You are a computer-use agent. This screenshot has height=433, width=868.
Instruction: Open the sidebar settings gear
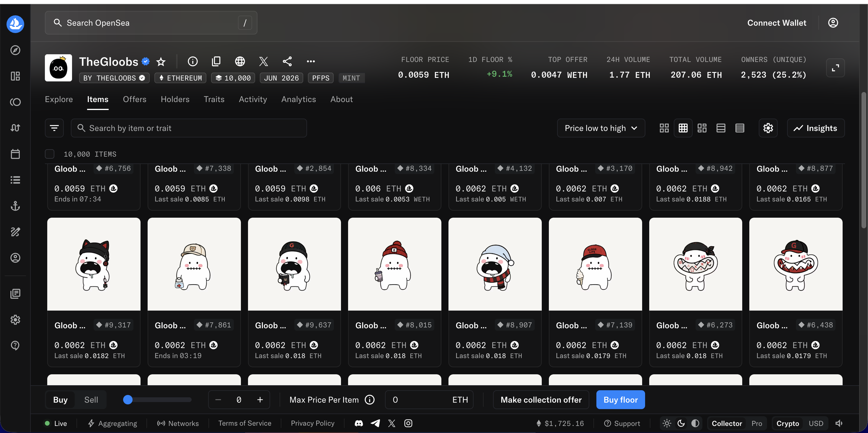pyautogui.click(x=15, y=319)
